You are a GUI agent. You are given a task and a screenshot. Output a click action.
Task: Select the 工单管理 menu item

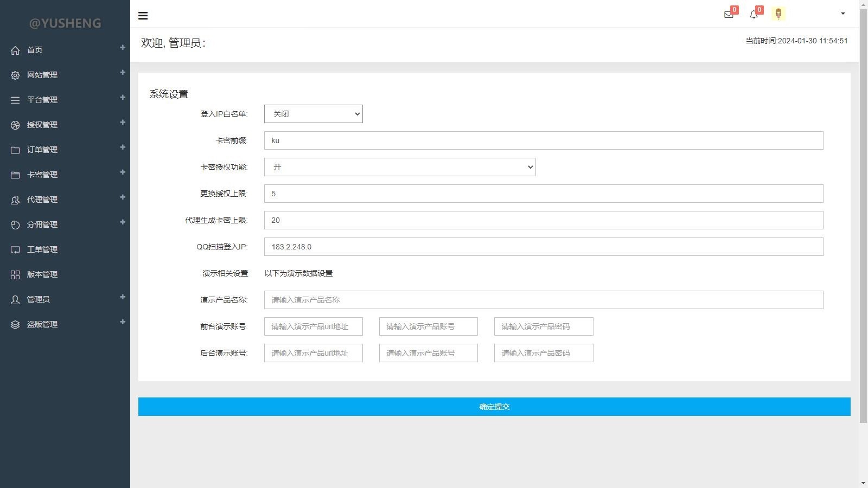(x=42, y=249)
